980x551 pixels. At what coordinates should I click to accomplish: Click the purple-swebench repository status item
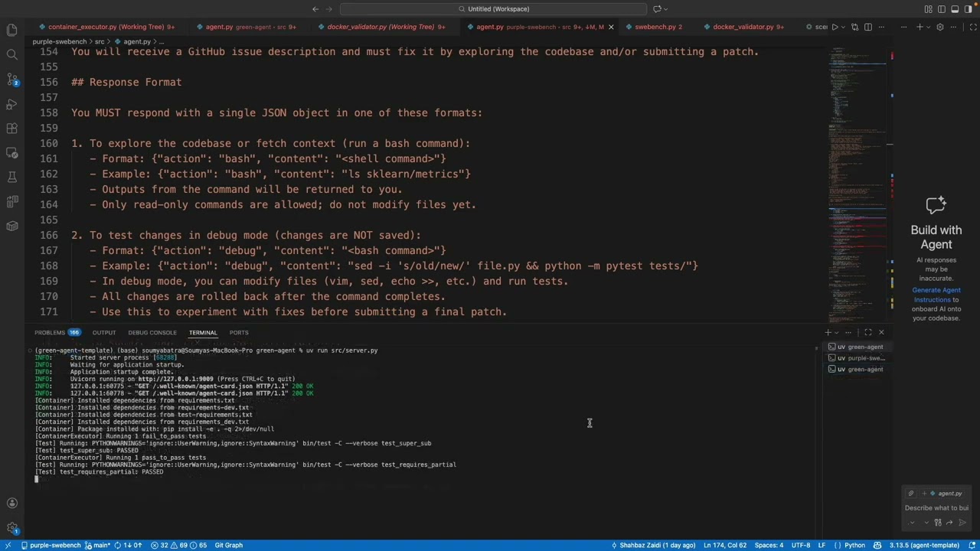tap(51, 545)
